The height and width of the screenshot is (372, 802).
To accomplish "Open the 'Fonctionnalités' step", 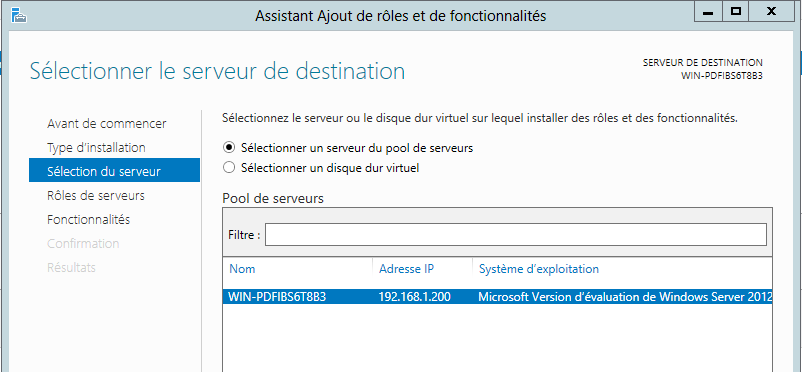I will point(88,220).
